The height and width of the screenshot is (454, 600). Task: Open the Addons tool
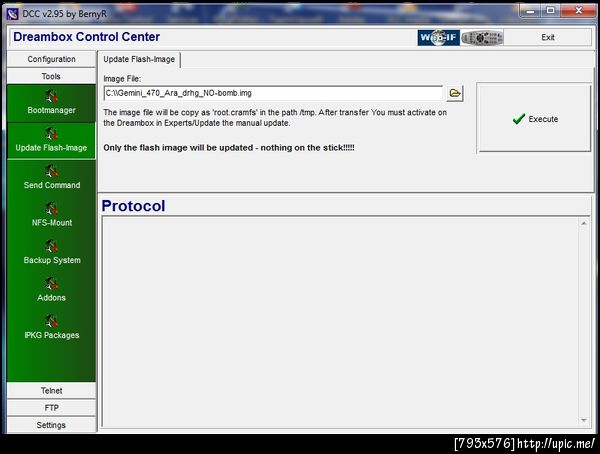[x=51, y=290]
